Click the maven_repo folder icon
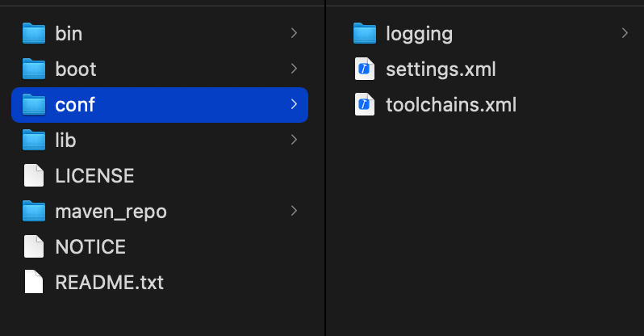The width and height of the screenshot is (644, 336). click(x=34, y=211)
